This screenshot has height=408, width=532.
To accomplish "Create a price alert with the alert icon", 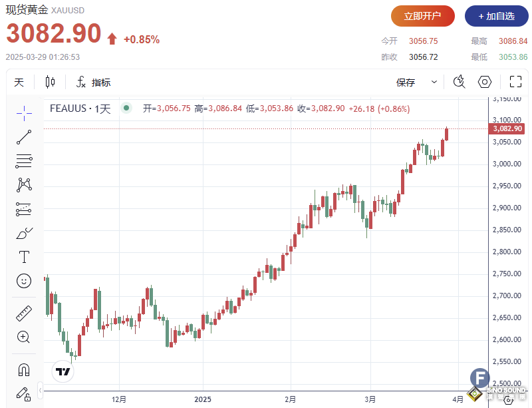I will [x=459, y=81].
